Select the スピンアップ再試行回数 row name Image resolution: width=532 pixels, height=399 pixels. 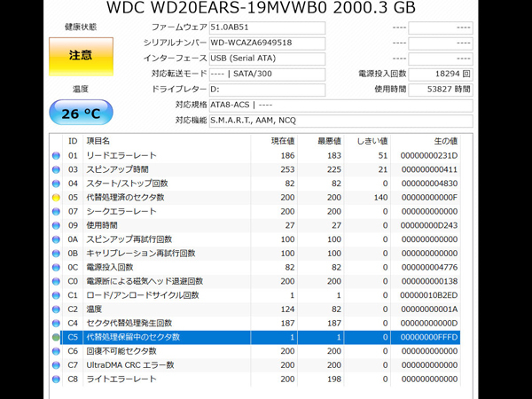(129, 239)
